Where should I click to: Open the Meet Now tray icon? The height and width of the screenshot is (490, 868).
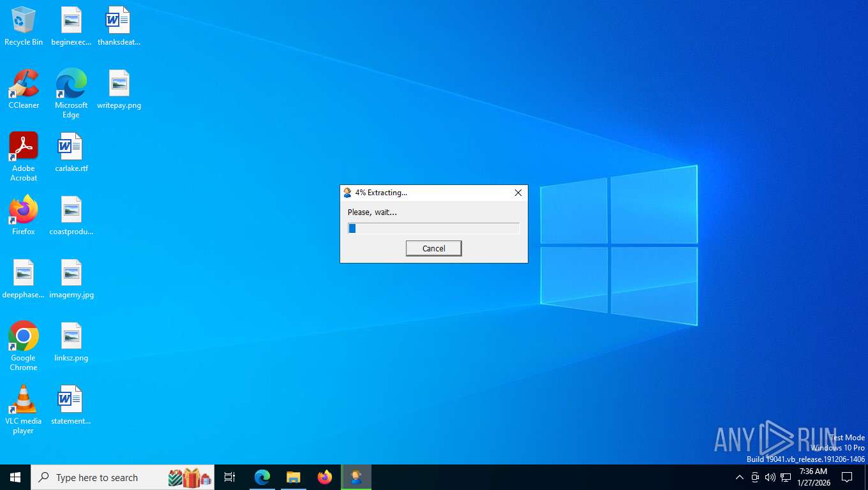click(755, 477)
